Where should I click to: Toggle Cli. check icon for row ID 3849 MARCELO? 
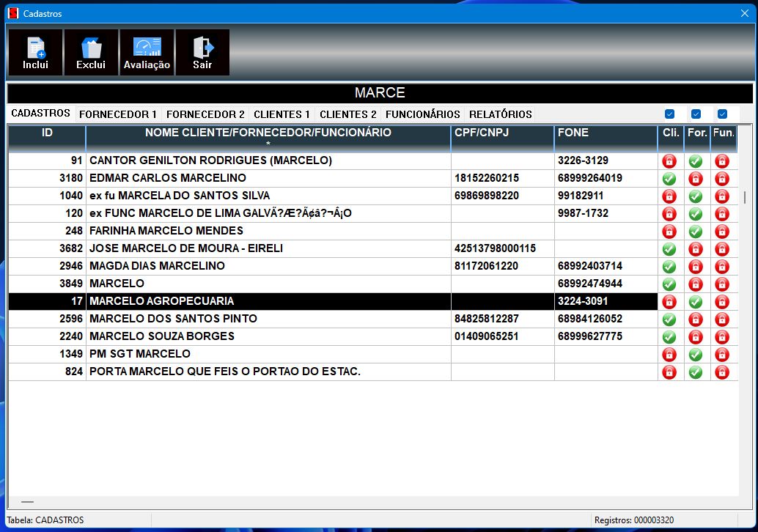coord(669,284)
